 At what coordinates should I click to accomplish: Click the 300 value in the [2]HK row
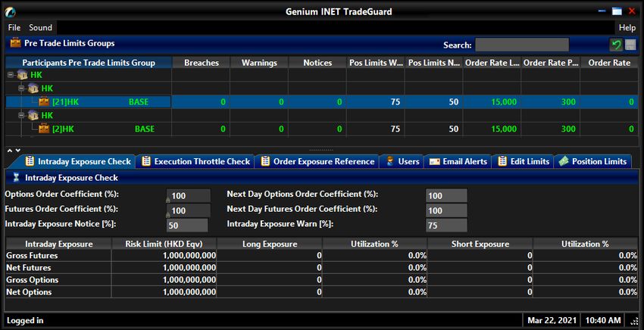click(568, 129)
